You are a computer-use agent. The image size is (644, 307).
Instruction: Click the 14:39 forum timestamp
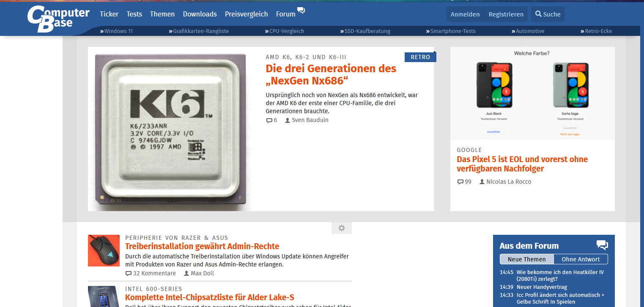tap(507, 287)
